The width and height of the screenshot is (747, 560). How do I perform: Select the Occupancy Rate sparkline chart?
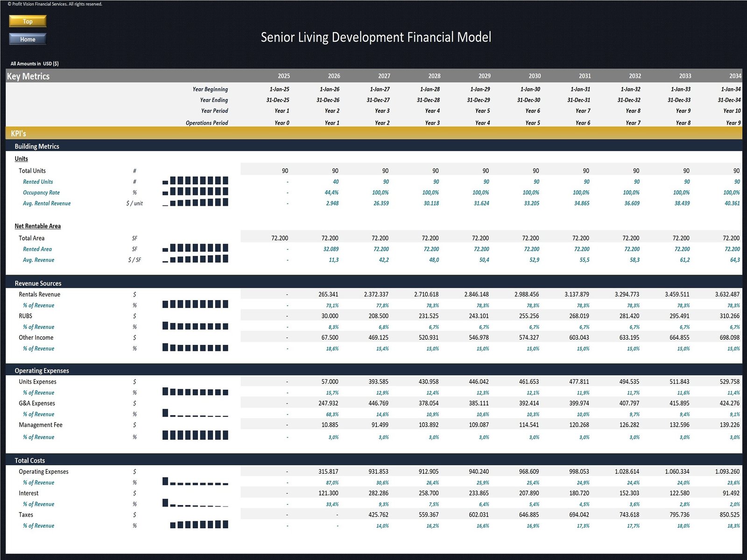(x=195, y=192)
